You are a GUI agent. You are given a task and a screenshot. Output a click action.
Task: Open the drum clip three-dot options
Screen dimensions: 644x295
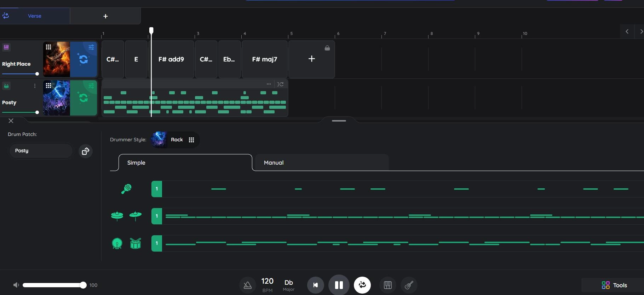[x=269, y=84]
